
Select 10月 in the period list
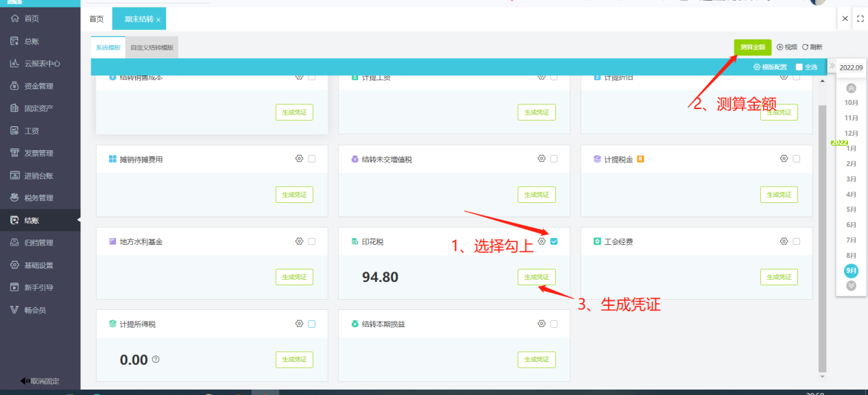pyautogui.click(x=851, y=102)
